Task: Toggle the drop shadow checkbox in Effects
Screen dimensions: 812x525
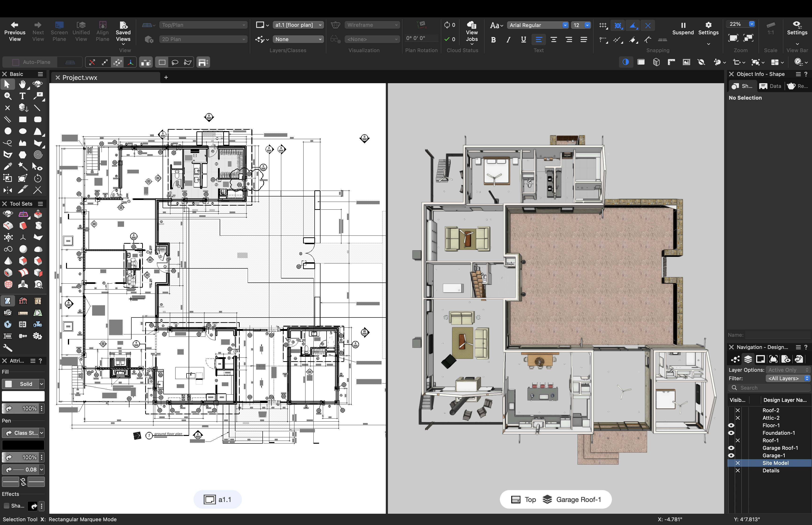Action: tap(6, 506)
